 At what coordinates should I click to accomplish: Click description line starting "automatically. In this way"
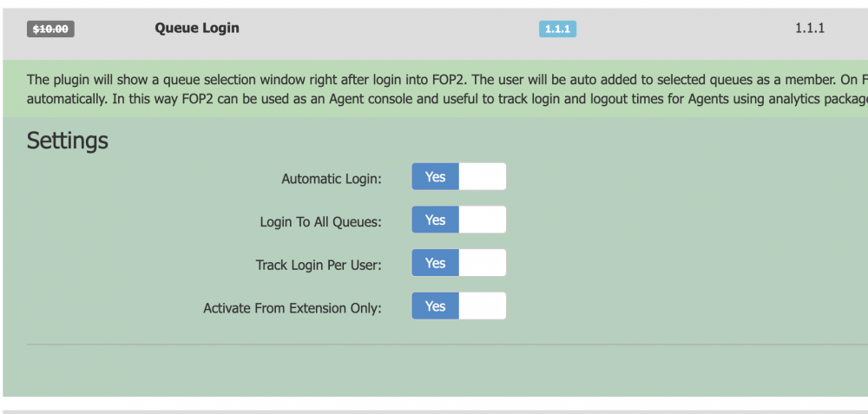click(434, 98)
